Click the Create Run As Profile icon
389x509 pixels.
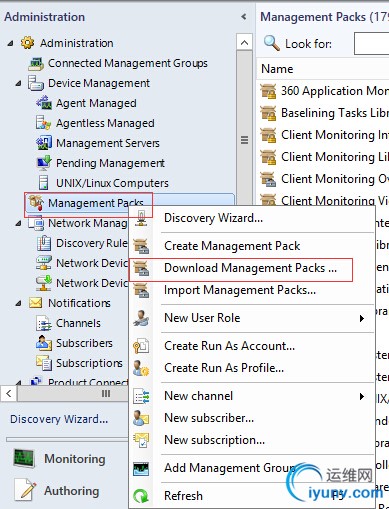pos(141,368)
